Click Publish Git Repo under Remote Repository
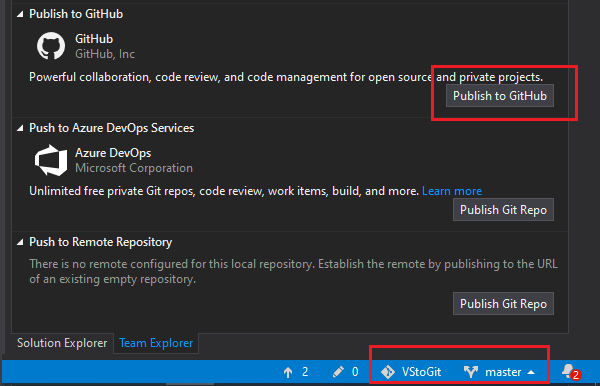 click(503, 304)
